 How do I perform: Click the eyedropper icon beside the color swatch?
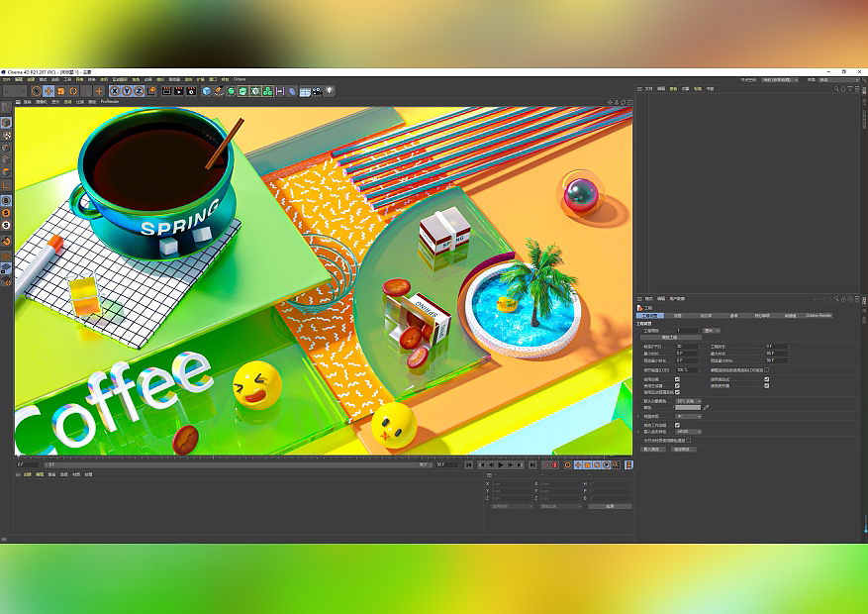coord(707,407)
